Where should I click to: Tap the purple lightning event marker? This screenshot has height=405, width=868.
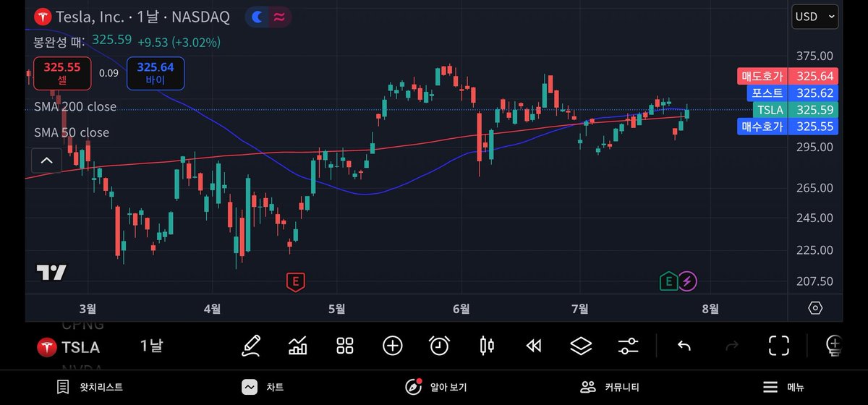[x=688, y=281]
